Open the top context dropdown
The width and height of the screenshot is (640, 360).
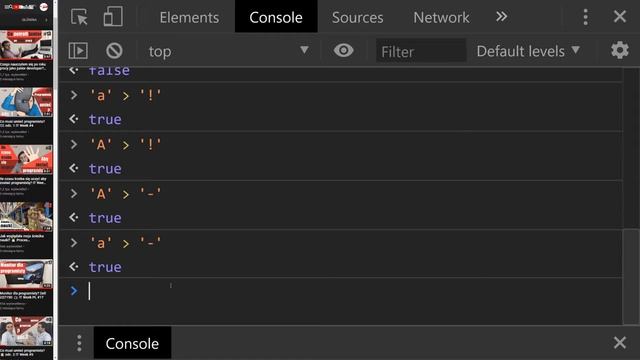tap(229, 51)
